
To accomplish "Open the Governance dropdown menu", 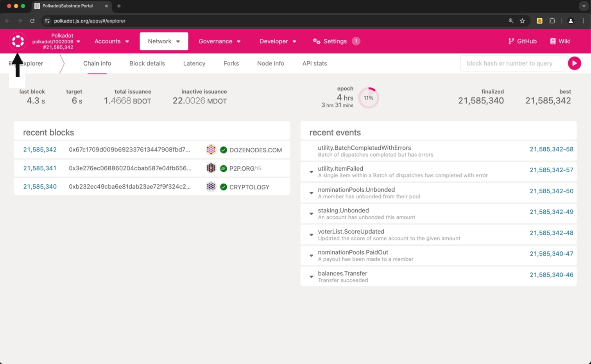I will (x=219, y=41).
